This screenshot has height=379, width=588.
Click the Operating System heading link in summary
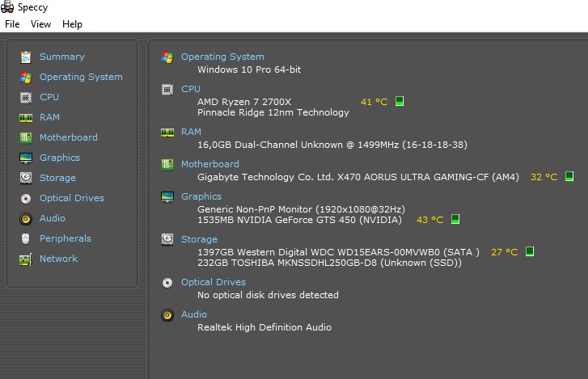[x=222, y=57]
